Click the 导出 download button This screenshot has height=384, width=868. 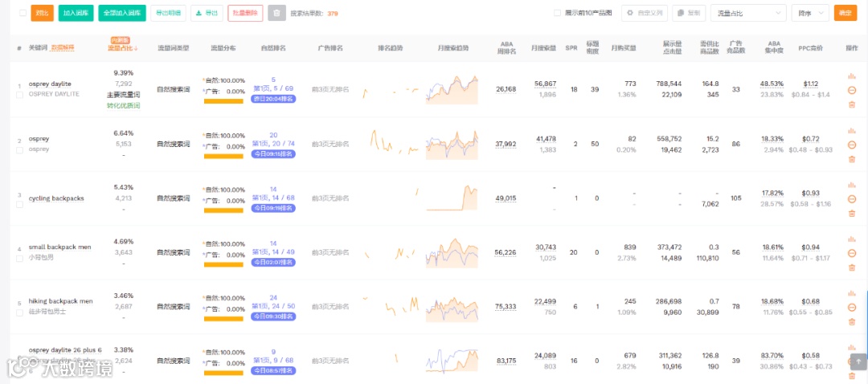[x=207, y=13]
